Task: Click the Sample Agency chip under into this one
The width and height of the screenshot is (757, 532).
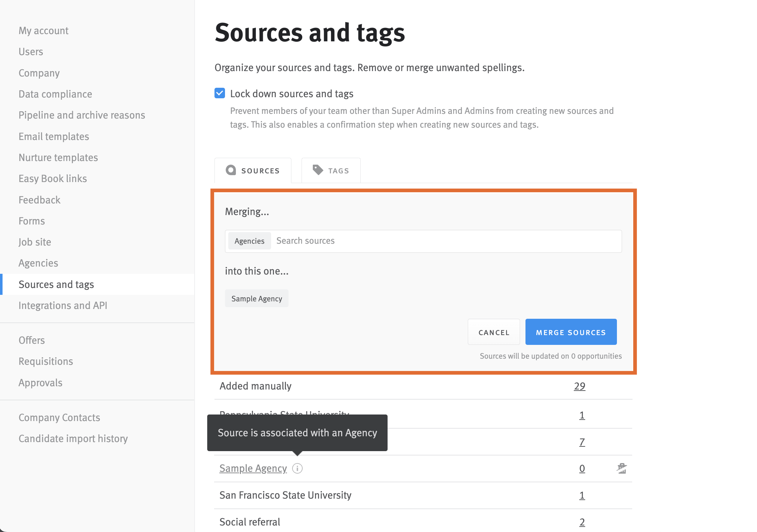Action: [x=257, y=298]
